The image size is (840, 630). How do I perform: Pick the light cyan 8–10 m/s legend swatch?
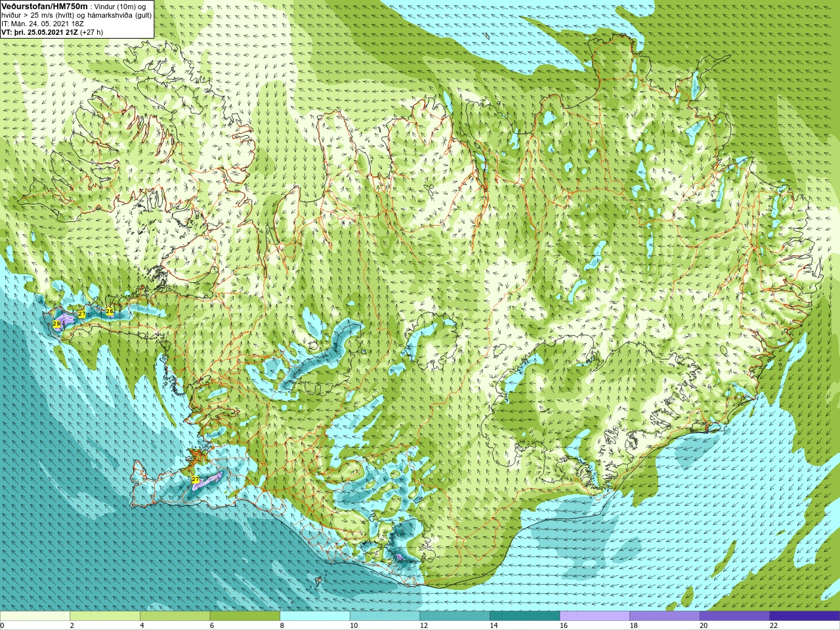click(x=315, y=616)
